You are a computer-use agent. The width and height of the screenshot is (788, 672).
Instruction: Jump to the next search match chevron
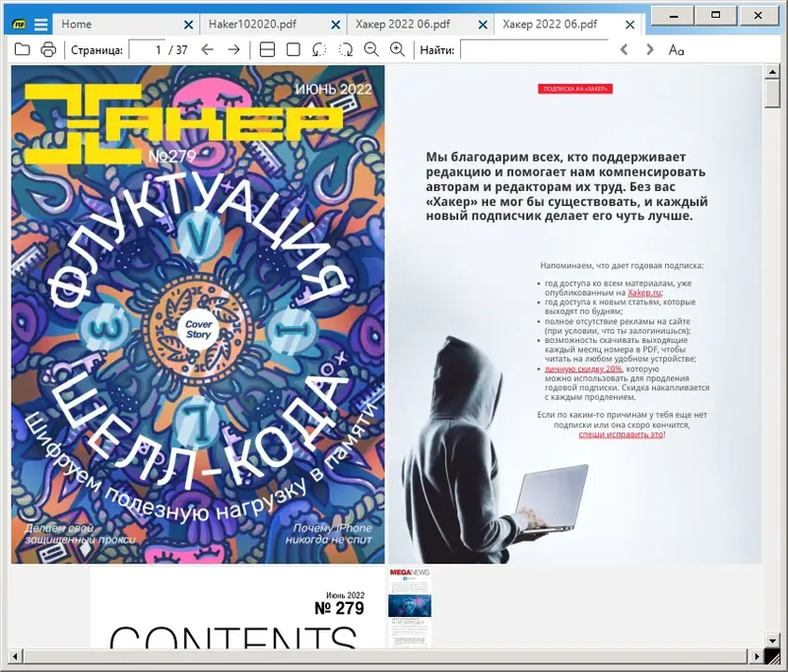click(x=650, y=47)
